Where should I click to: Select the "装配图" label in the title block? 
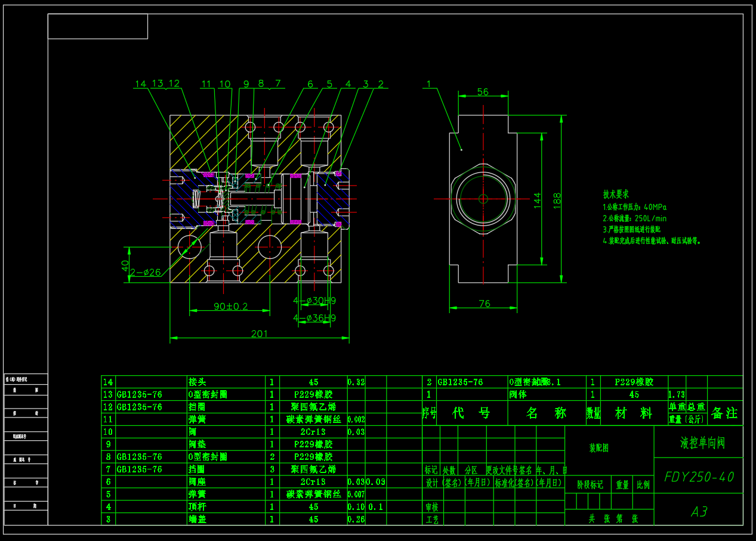pos(599,448)
